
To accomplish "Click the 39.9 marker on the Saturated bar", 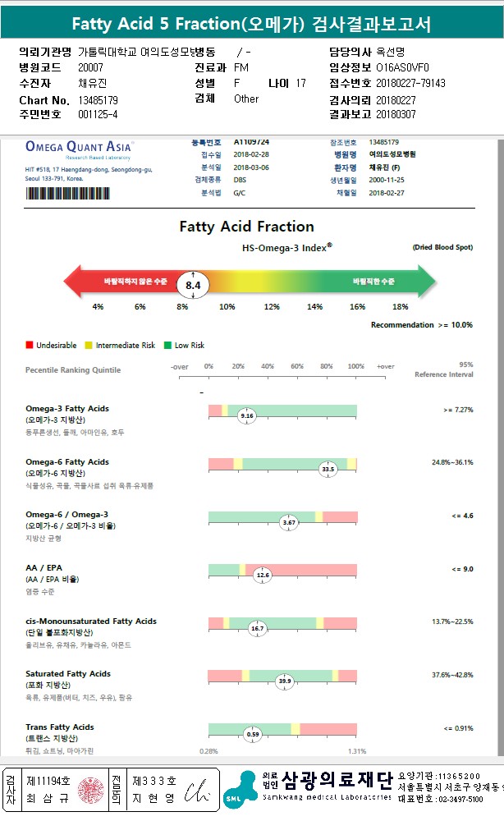I will pyautogui.click(x=285, y=681).
